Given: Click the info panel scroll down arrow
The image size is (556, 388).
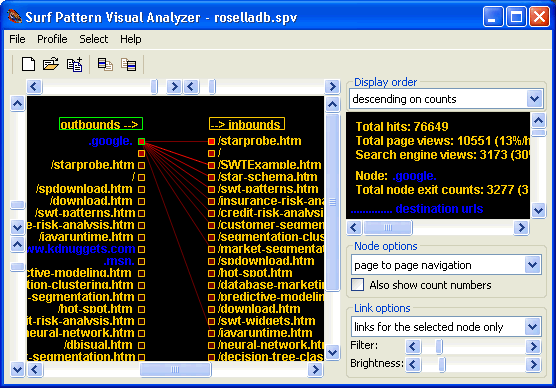Looking at the screenshot, I should pos(538,210).
